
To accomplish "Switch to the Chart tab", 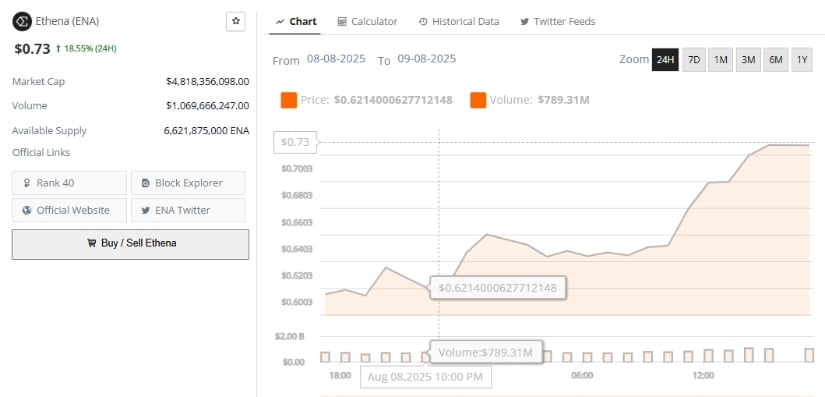I will pos(296,22).
